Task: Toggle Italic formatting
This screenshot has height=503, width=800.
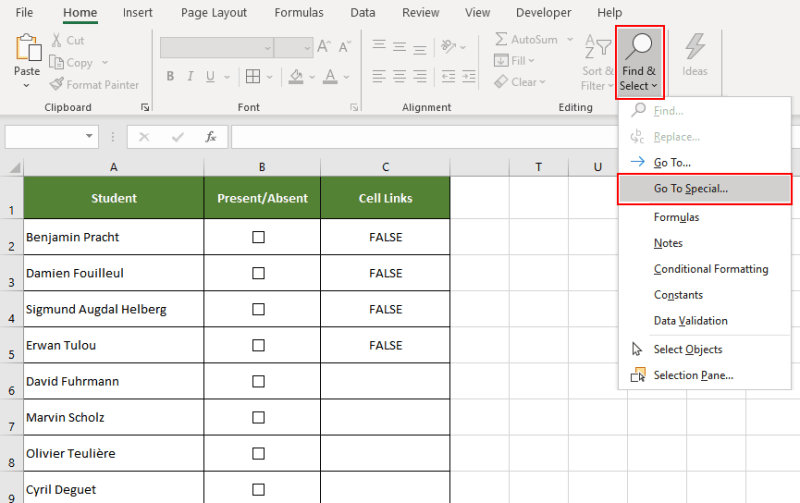Action: click(x=190, y=77)
